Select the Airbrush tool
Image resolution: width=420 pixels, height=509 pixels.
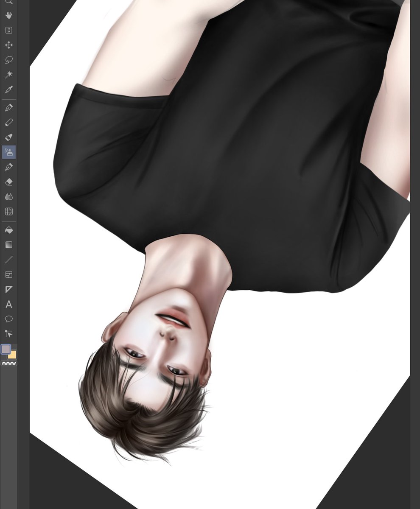click(8, 151)
